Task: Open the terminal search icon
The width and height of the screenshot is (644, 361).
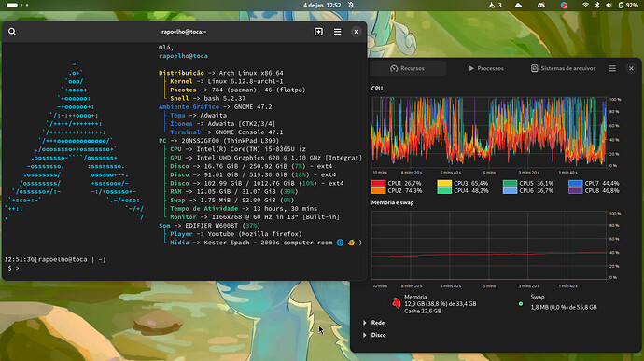Action: (12, 32)
